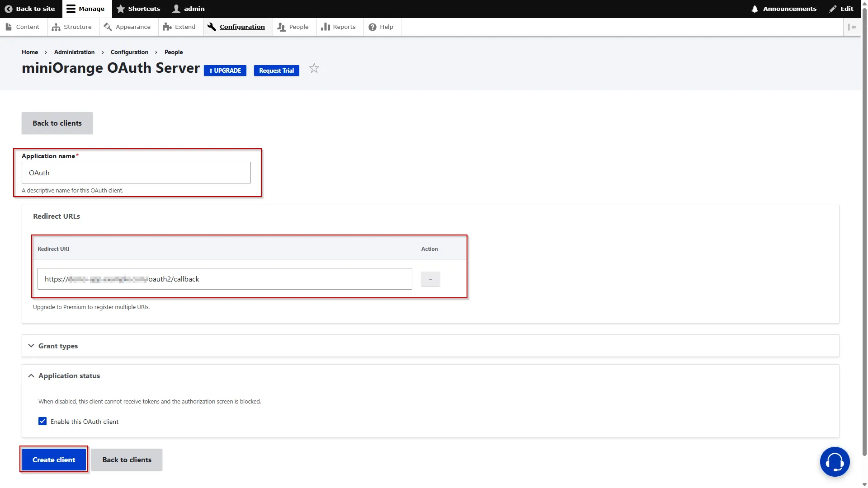This screenshot has height=488, width=868.
Task: Open the Content menu
Action: (23, 27)
